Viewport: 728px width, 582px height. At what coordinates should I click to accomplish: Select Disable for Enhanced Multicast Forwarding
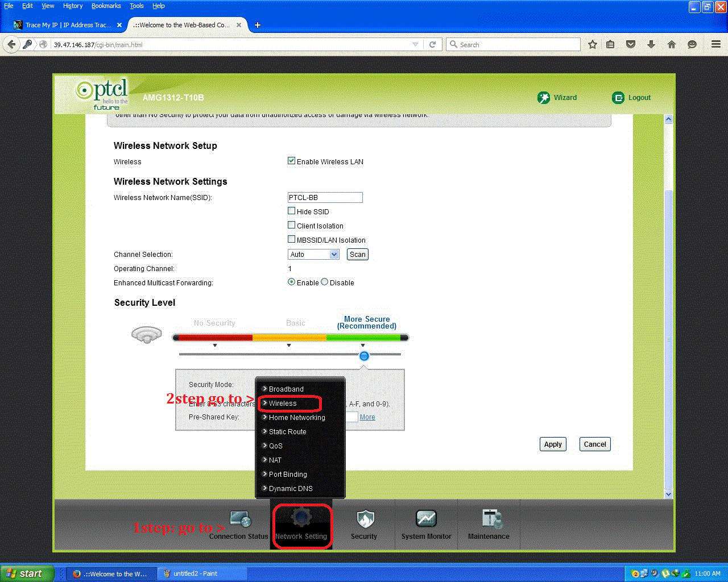[324, 282]
